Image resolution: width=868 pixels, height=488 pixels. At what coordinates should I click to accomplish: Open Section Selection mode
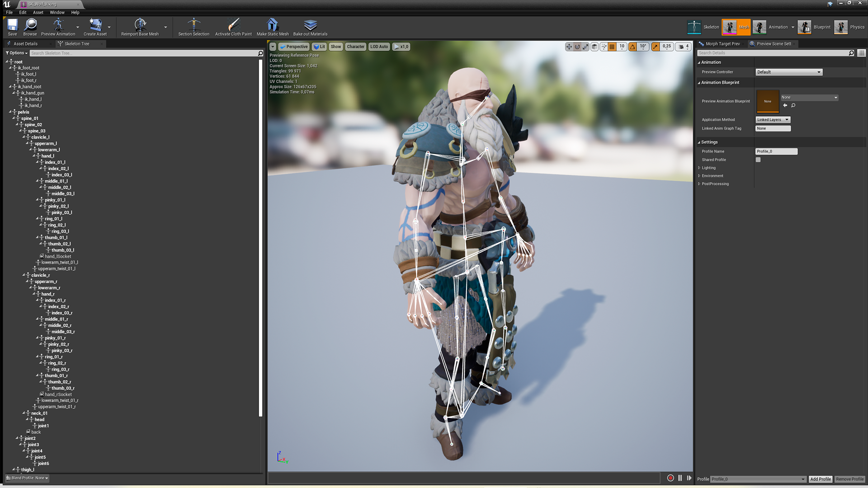pyautogui.click(x=193, y=27)
